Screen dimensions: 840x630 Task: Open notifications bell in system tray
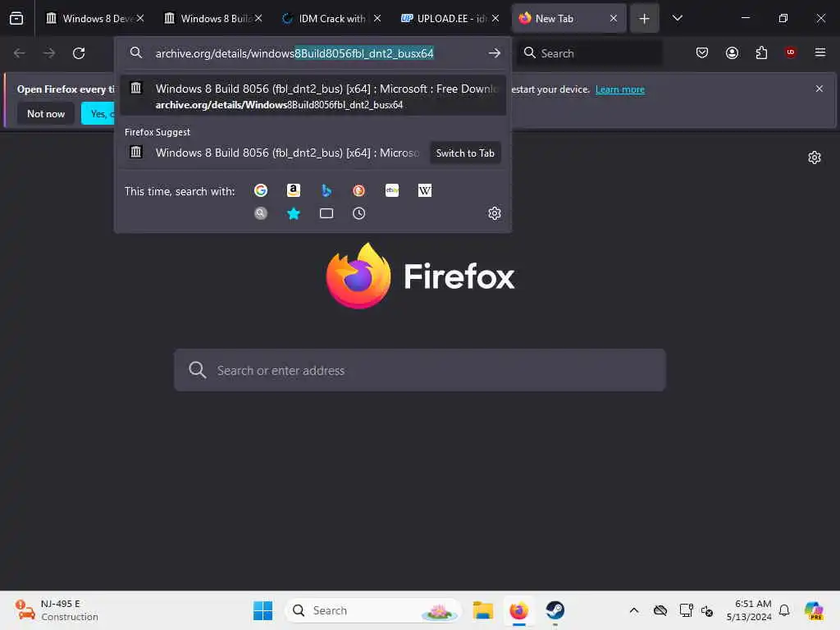784,610
